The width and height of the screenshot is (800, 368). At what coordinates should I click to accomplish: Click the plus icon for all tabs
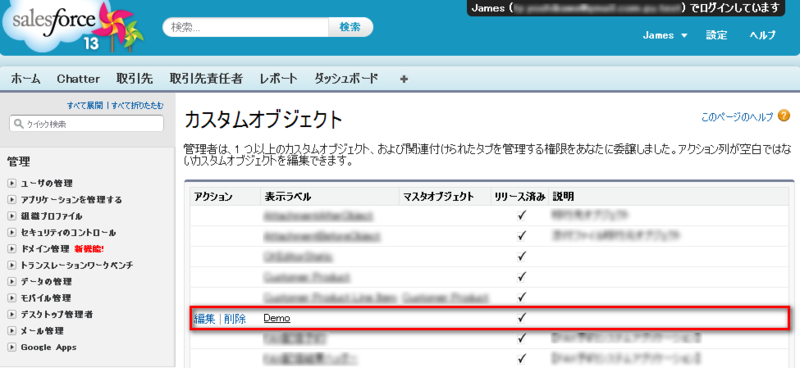point(404,79)
